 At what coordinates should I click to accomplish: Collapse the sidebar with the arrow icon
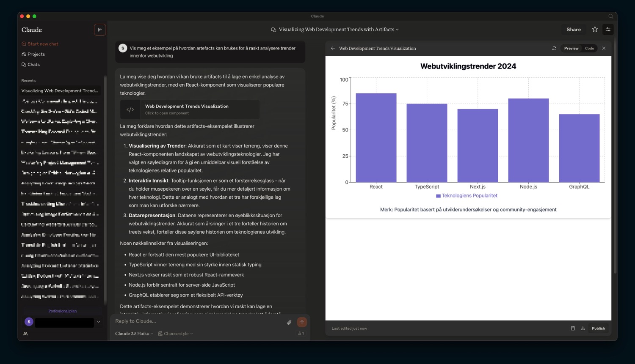(100, 30)
